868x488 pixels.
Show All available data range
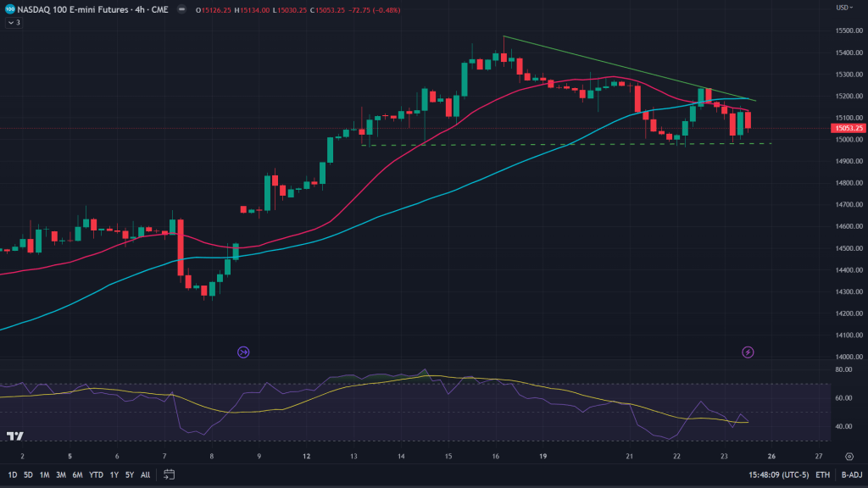[x=146, y=474]
